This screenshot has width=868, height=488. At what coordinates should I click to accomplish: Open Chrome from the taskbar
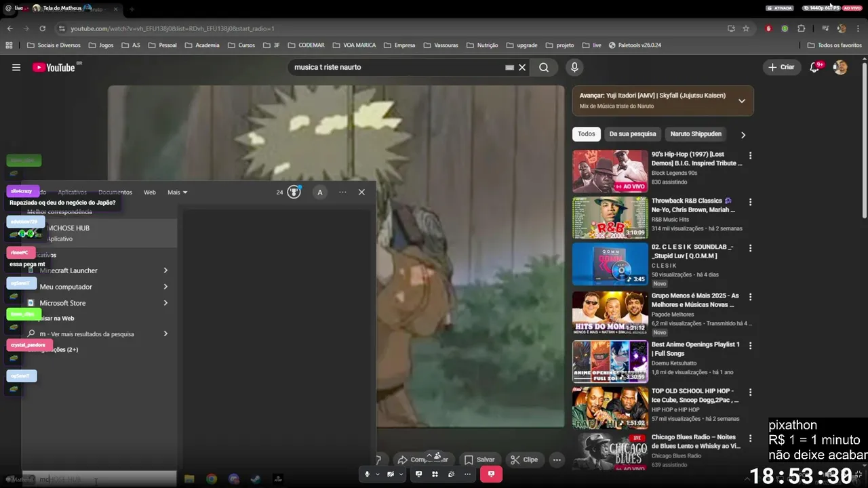click(x=212, y=479)
